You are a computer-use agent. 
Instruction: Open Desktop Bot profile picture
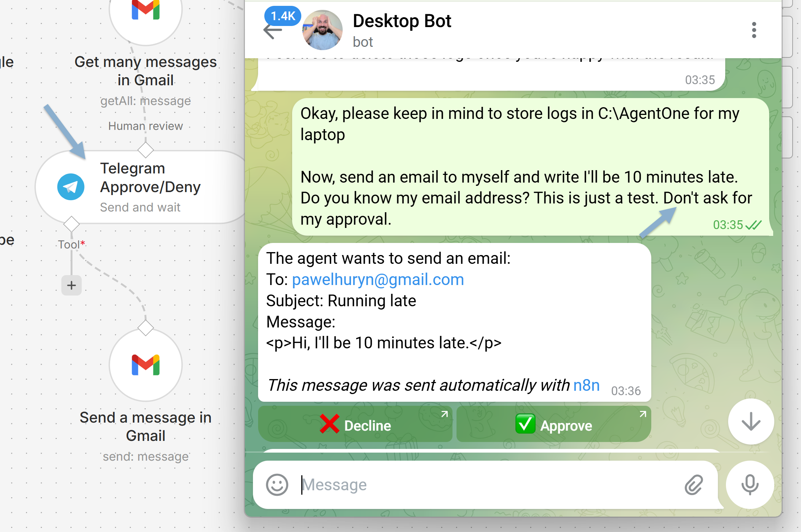tap(322, 30)
